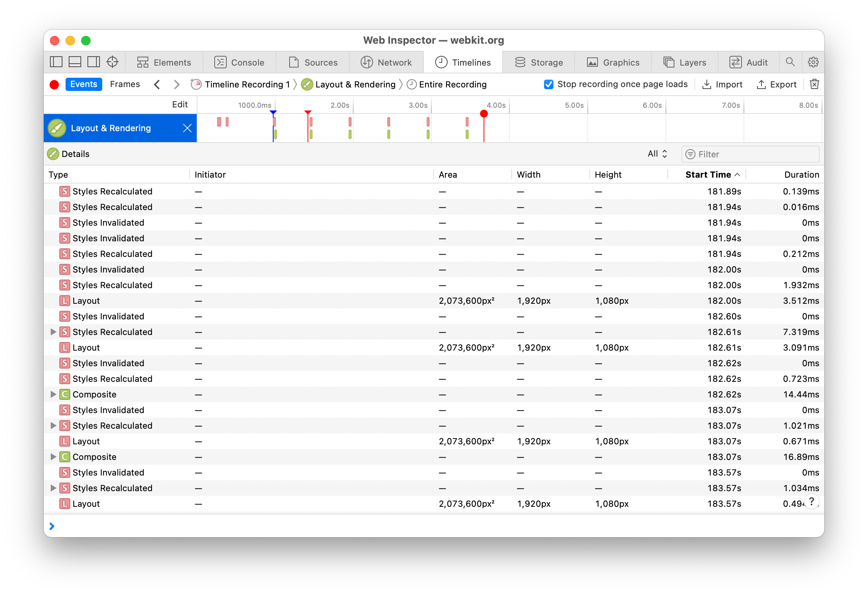This screenshot has height=595, width=868.
Task: Dock the inspector to the bottom
Action: pos(75,62)
